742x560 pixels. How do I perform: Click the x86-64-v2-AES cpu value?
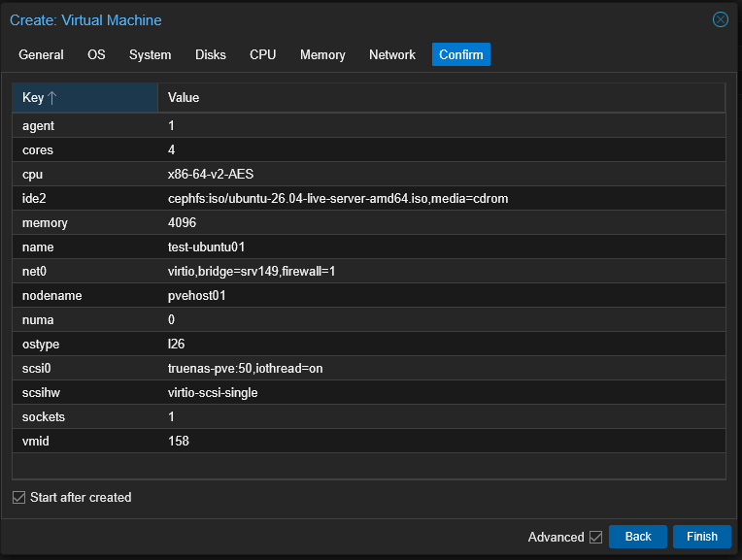pyautogui.click(x=211, y=174)
